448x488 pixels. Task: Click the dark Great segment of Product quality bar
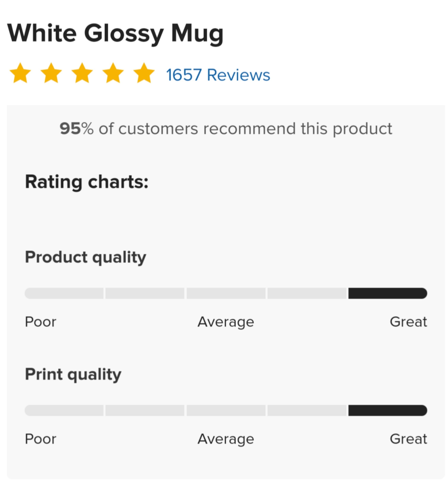coord(388,293)
